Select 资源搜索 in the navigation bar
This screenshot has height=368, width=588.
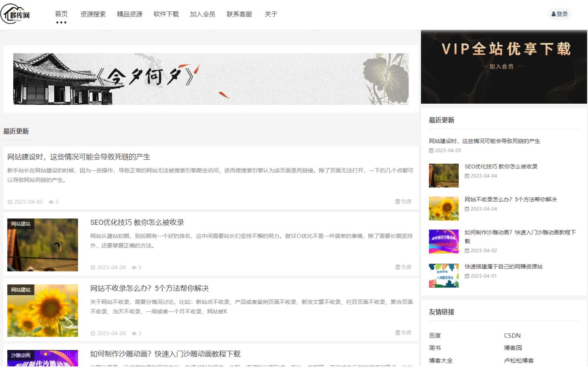pos(93,14)
